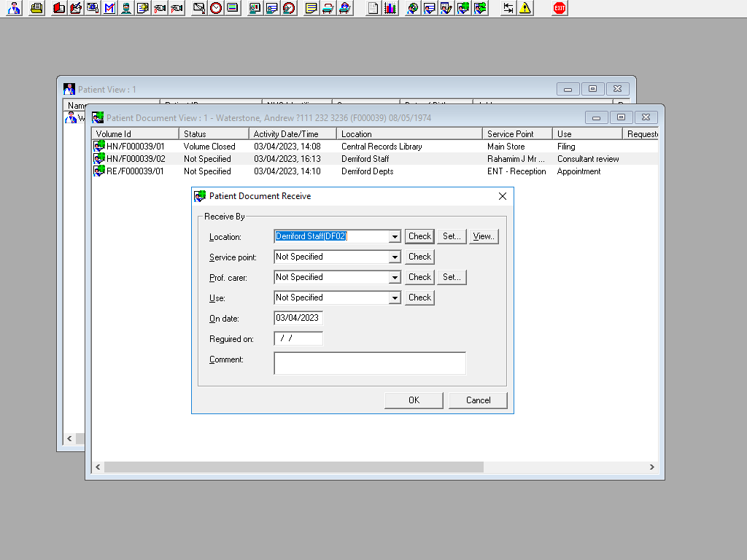
Task: Click the pointing hand with letter D icon
Action: tap(160, 8)
